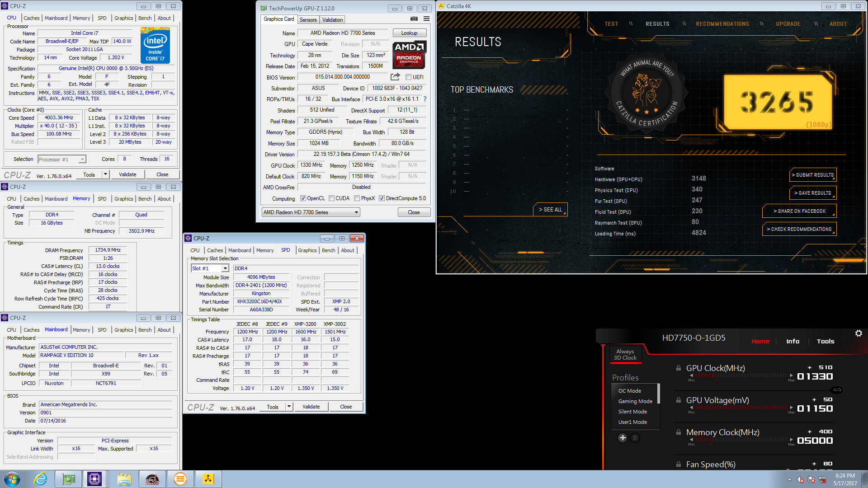The height and width of the screenshot is (488, 868).
Task: Click the Action Center flag tray icon
Action: tap(811, 479)
